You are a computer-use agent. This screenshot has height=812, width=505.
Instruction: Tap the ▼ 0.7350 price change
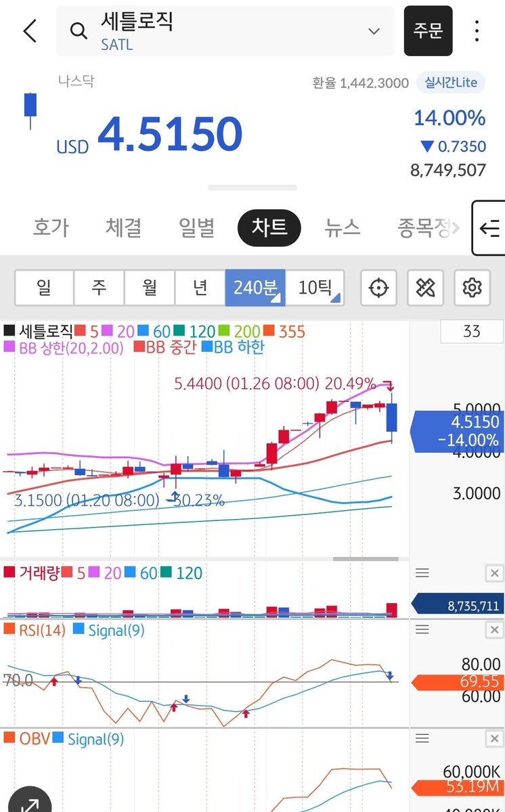[453, 146]
